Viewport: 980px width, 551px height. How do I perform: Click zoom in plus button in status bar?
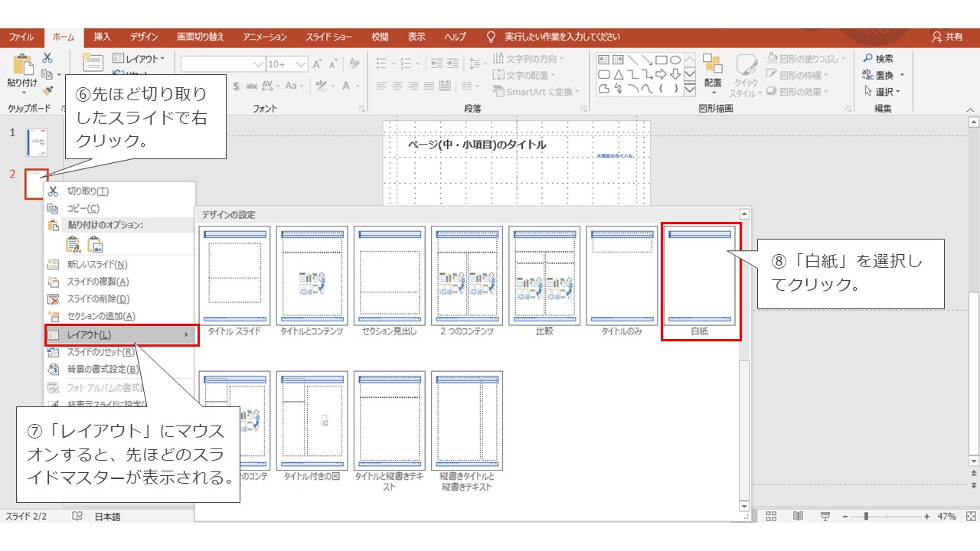926,517
